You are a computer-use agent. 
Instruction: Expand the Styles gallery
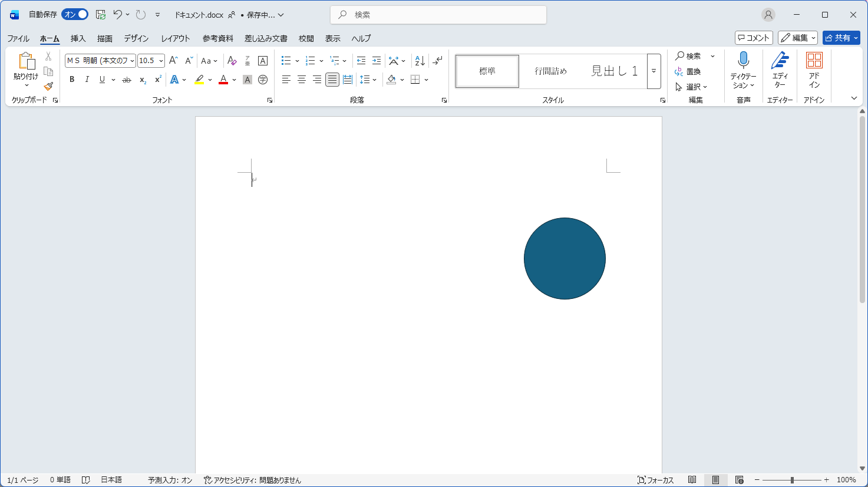tap(654, 71)
